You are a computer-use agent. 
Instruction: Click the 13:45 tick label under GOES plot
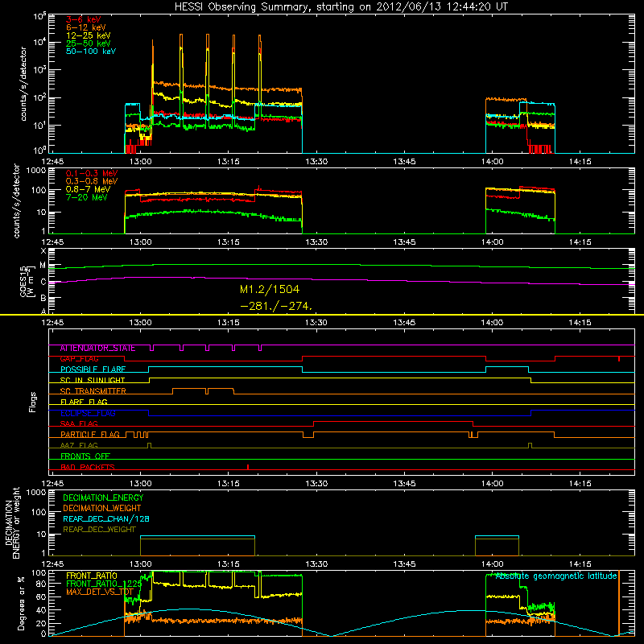point(404,323)
